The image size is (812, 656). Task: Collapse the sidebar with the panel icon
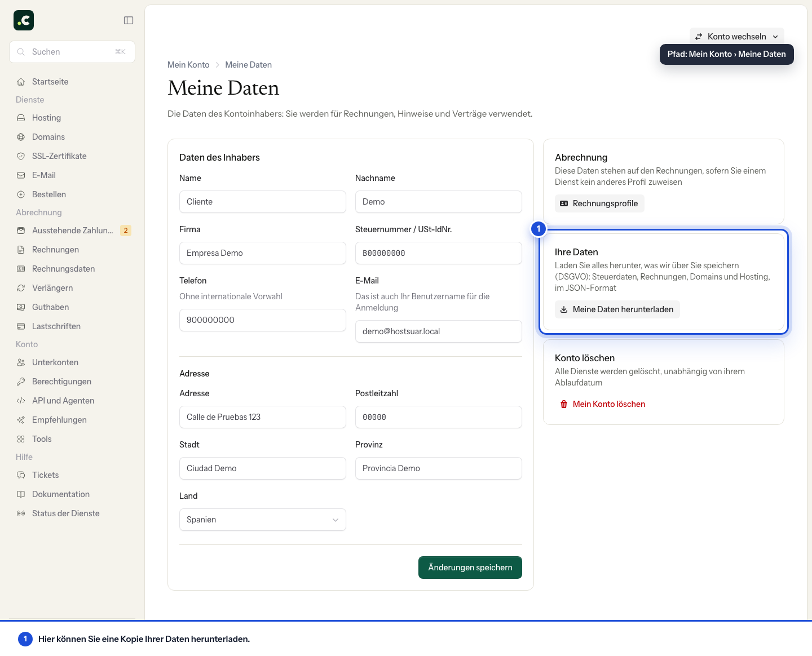129,20
